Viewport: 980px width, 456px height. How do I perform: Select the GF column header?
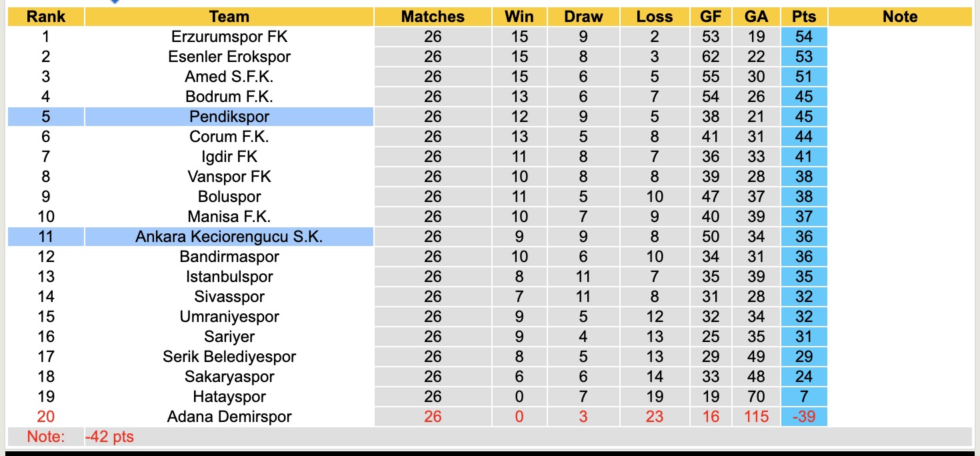(711, 17)
